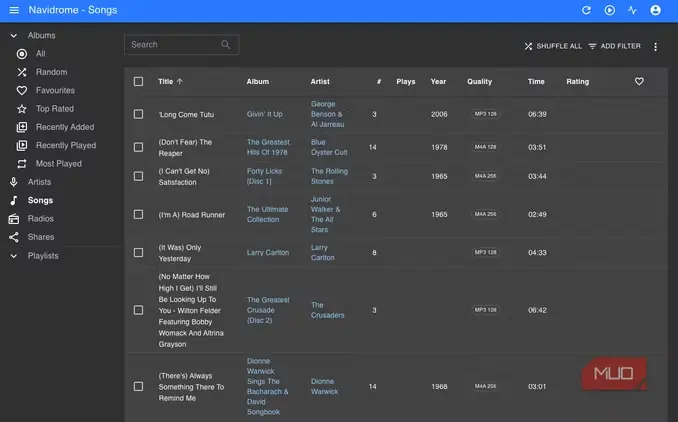The image size is (678, 422).
Task: Click the Favourites heart icon in sidebar
Action: coord(22,90)
